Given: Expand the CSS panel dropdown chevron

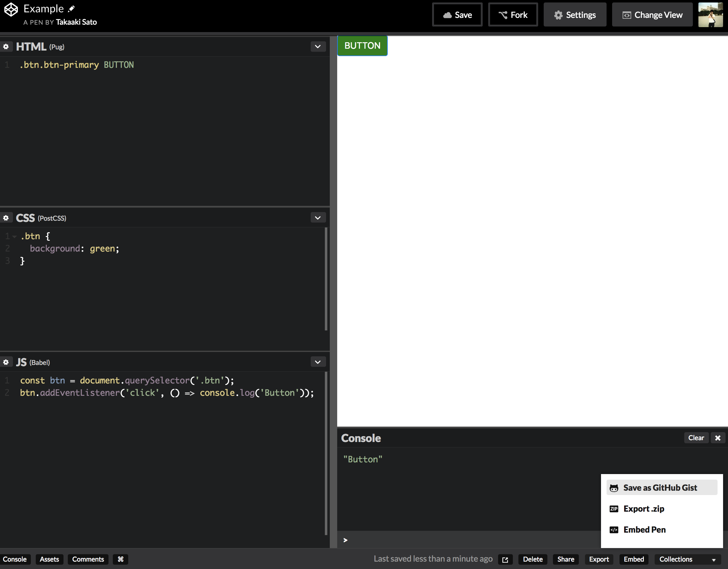Looking at the screenshot, I should pyautogui.click(x=318, y=218).
